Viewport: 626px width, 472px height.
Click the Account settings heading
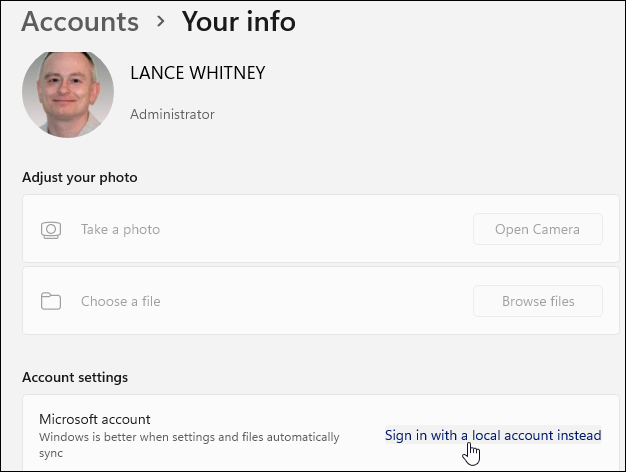pyautogui.click(x=75, y=377)
